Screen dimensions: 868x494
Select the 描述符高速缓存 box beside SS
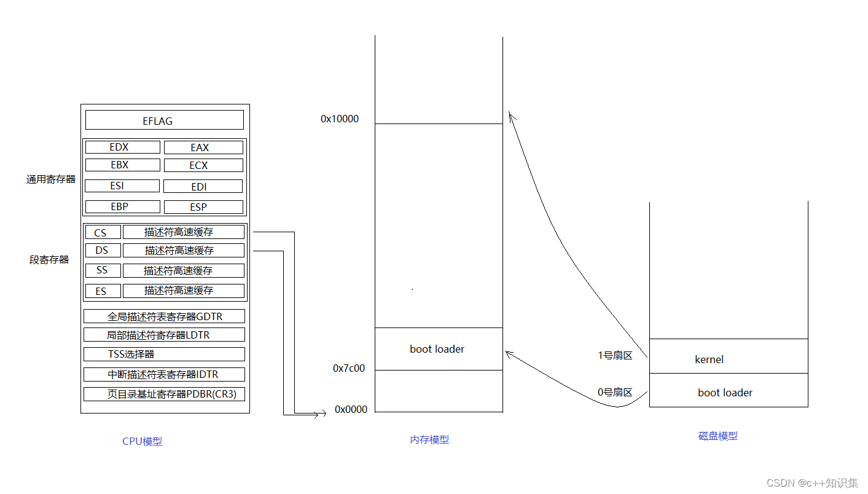tap(184, 270)
